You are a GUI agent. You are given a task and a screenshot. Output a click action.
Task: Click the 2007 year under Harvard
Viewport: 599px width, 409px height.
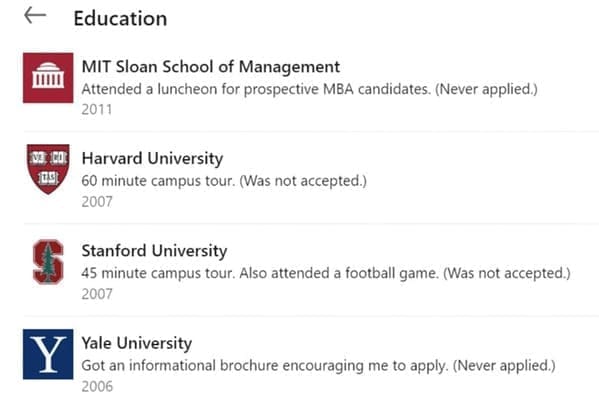pyautogui.click(x=97, y=202)
